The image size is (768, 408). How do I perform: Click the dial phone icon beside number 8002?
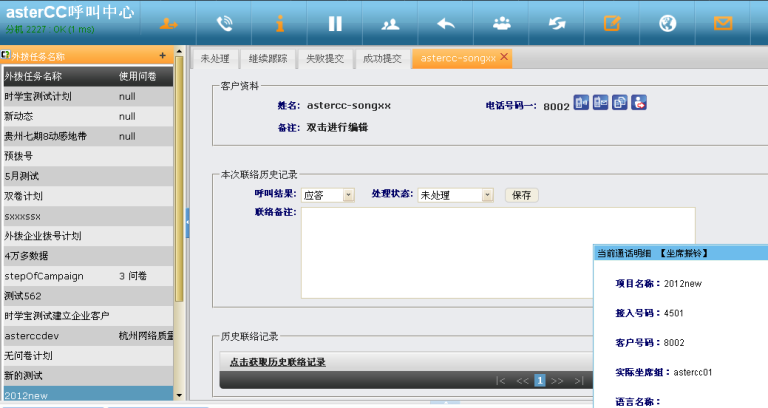coord(582,103)
